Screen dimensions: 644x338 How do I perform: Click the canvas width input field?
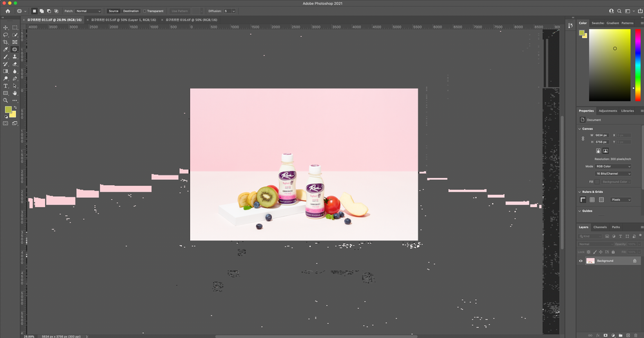tap(601, 135)
